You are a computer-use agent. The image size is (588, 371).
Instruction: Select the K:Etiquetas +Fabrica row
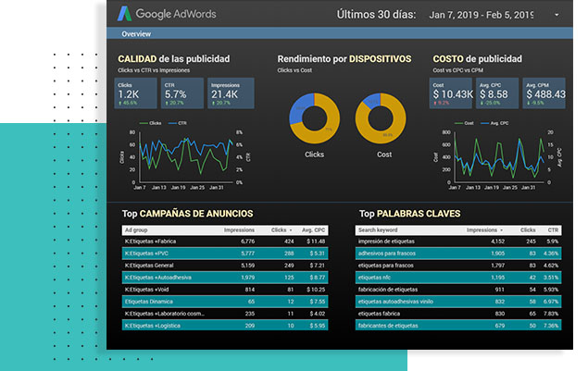tap(225, 241)
